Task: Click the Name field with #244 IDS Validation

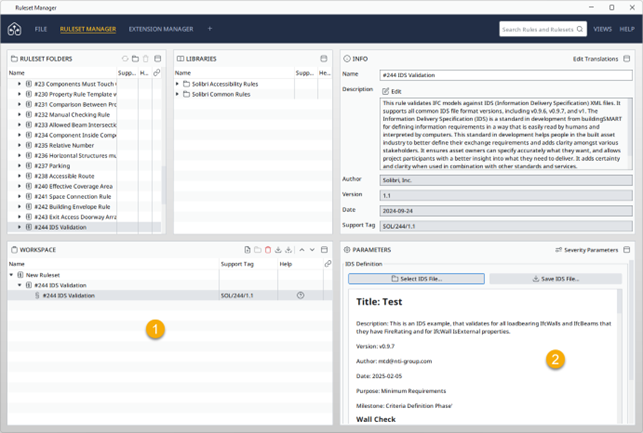Action: coord(506,75)
